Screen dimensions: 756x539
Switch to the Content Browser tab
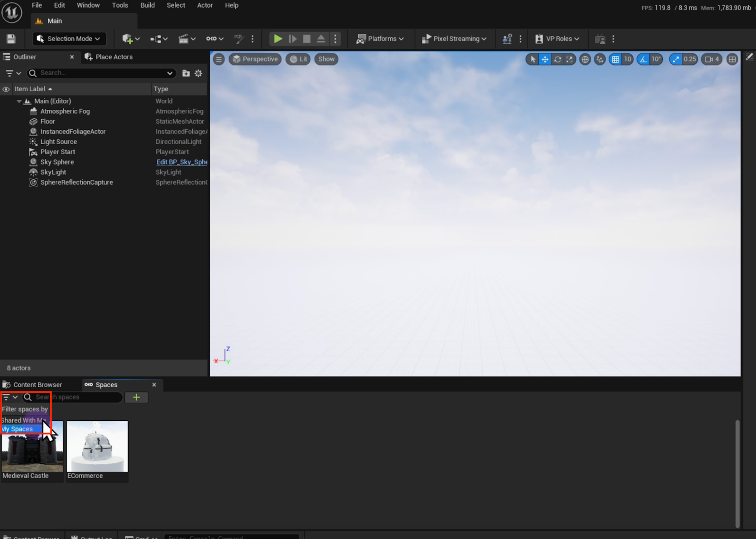[x=37, y=385]
